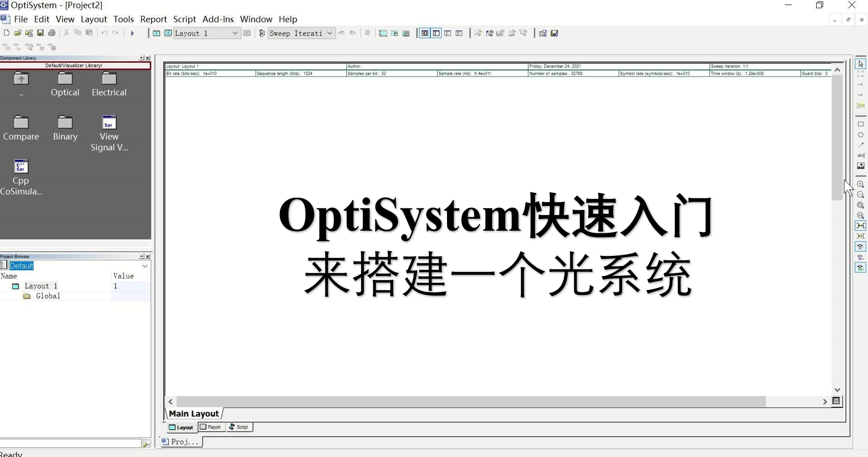
Task: Open the Help menu
Action: pos(288,19)
